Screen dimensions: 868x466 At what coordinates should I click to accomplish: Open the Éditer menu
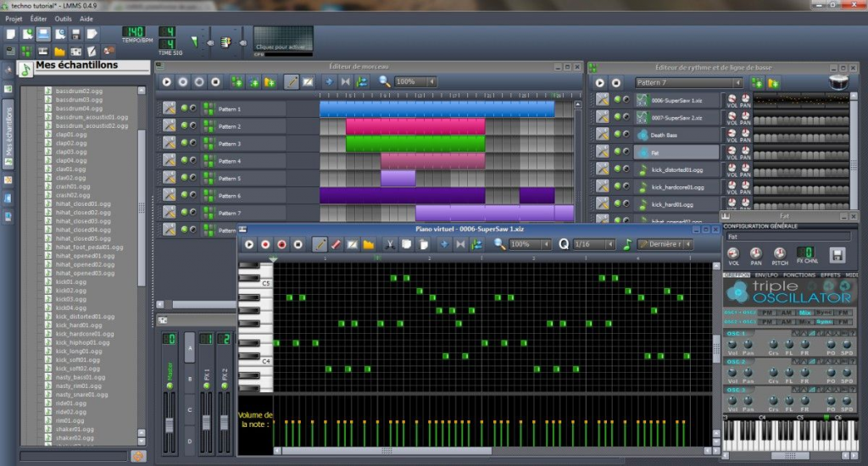click(38, 19)
